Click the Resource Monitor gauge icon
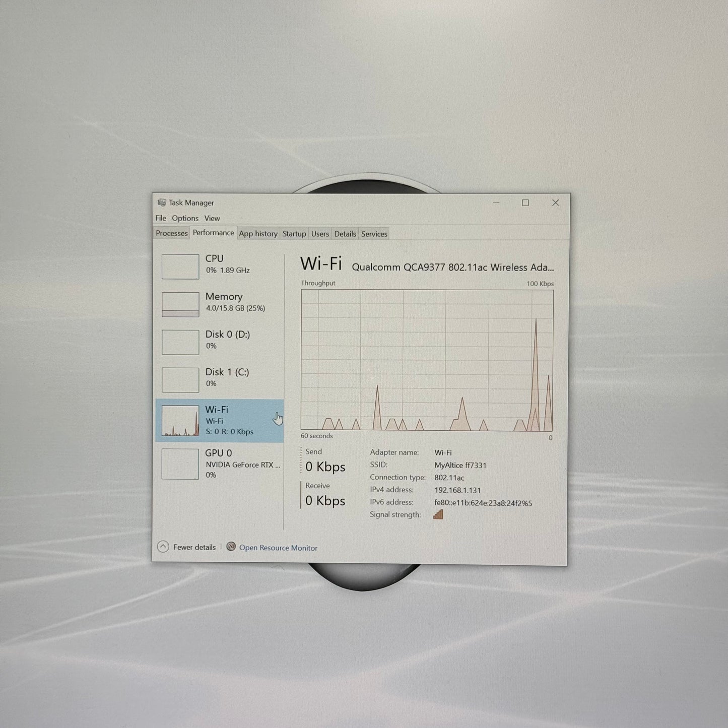Image resolution: width=728 pixels, height=728 pixels. [231, 547]
